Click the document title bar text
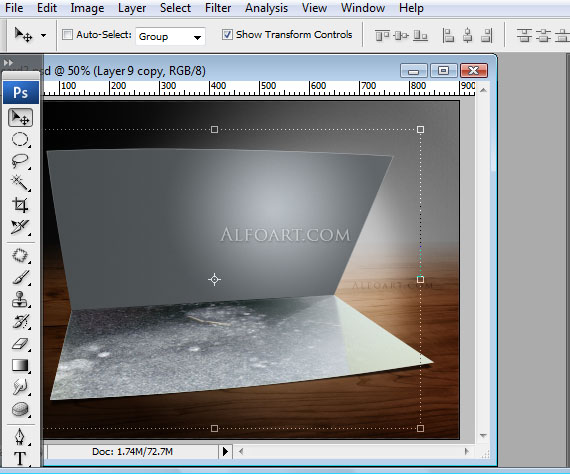This screenshot has width=570, height=474. (124, 71)
